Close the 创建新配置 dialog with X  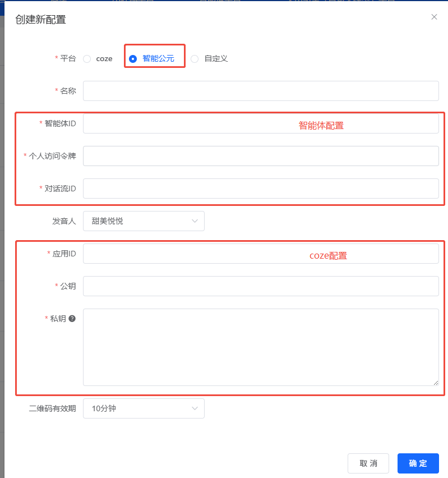coord(434,17)
